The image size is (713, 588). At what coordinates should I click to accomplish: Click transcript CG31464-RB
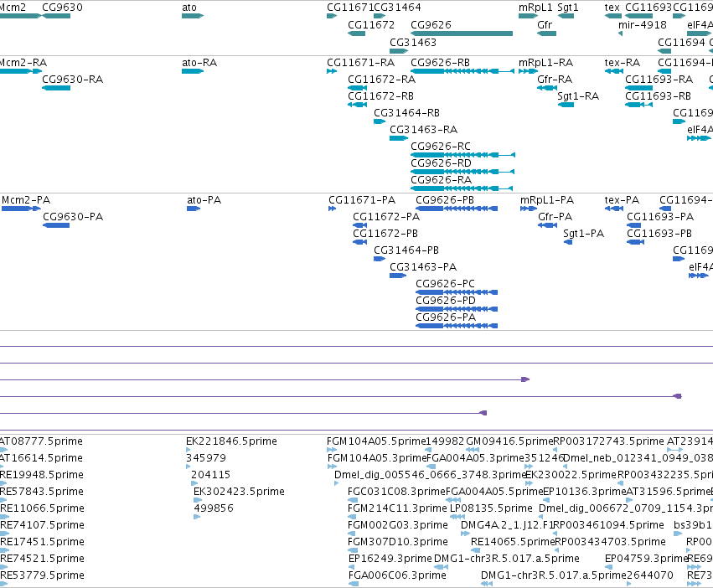pos(380,121)
